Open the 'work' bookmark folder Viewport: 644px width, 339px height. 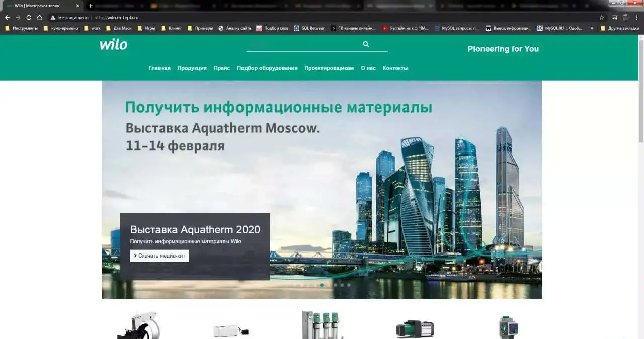coord(92,28)
